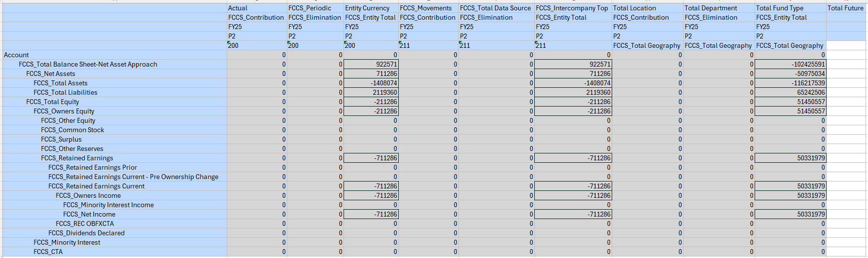Click the 2119360 cell under entity 211
The width and height of the screenshot is (868, 258).
[573, 92]
